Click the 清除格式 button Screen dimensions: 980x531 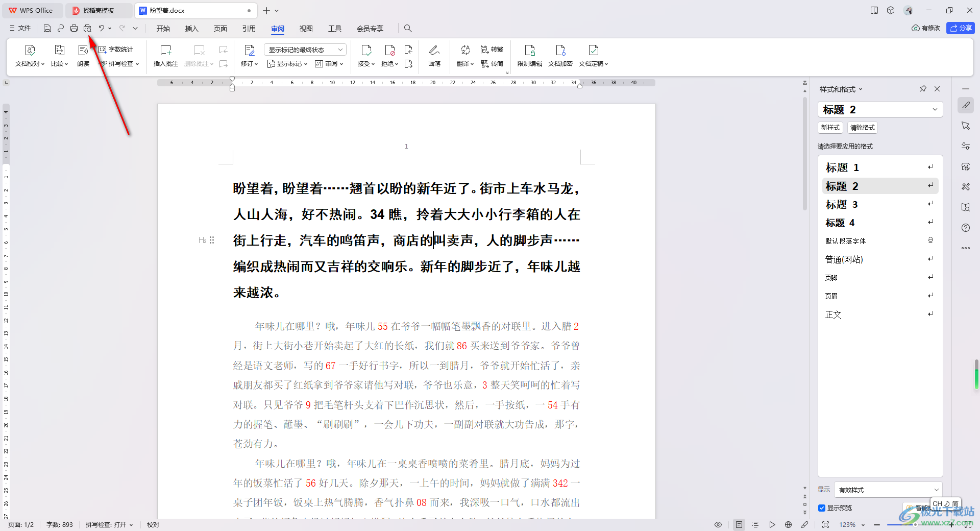coord(863,128)
